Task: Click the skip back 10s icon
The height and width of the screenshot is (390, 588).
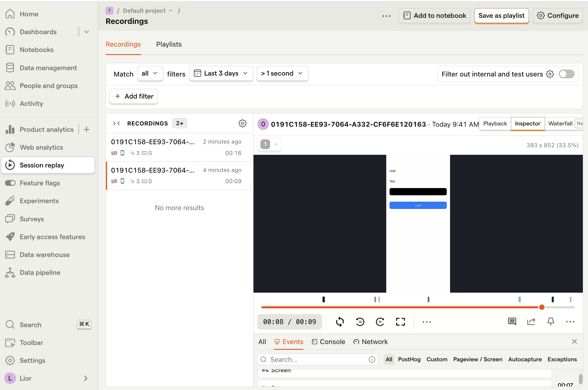Action: point(360,321)
